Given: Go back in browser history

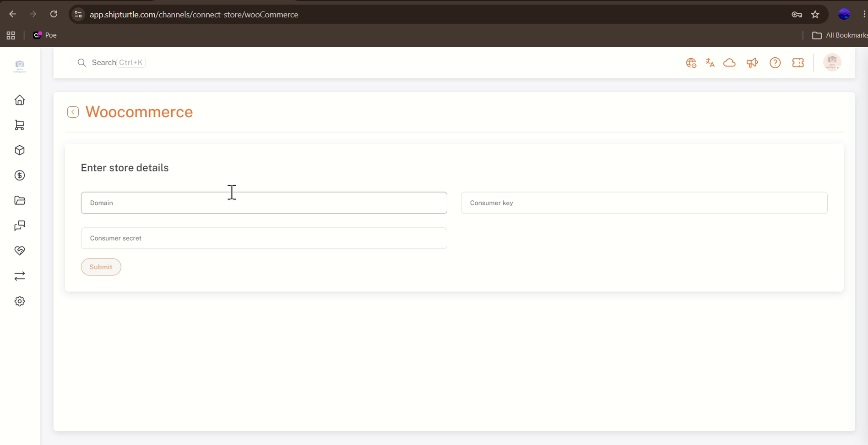Looking at the screenshot, I should coord(12,14).
